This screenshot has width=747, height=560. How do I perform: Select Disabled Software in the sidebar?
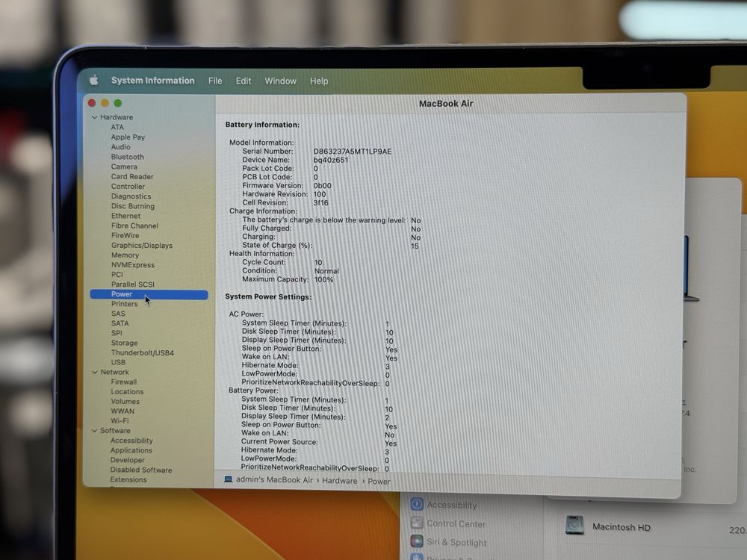141,470
